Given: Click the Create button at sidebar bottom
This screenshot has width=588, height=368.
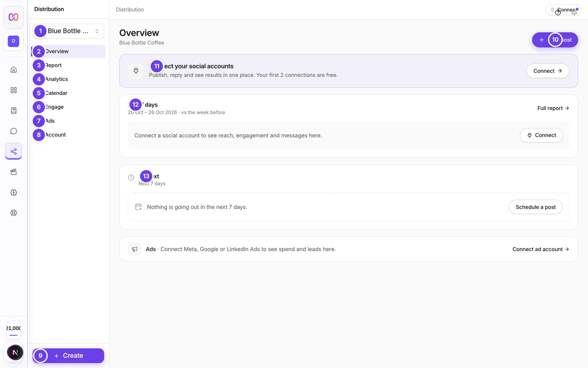Looking at the screenshot, I should point(68,356).
